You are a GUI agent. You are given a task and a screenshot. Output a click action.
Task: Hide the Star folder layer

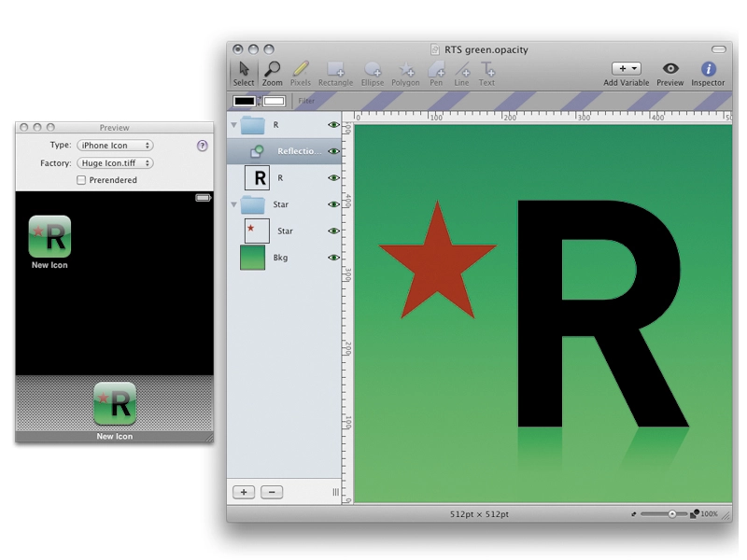(x=333, y=204)
